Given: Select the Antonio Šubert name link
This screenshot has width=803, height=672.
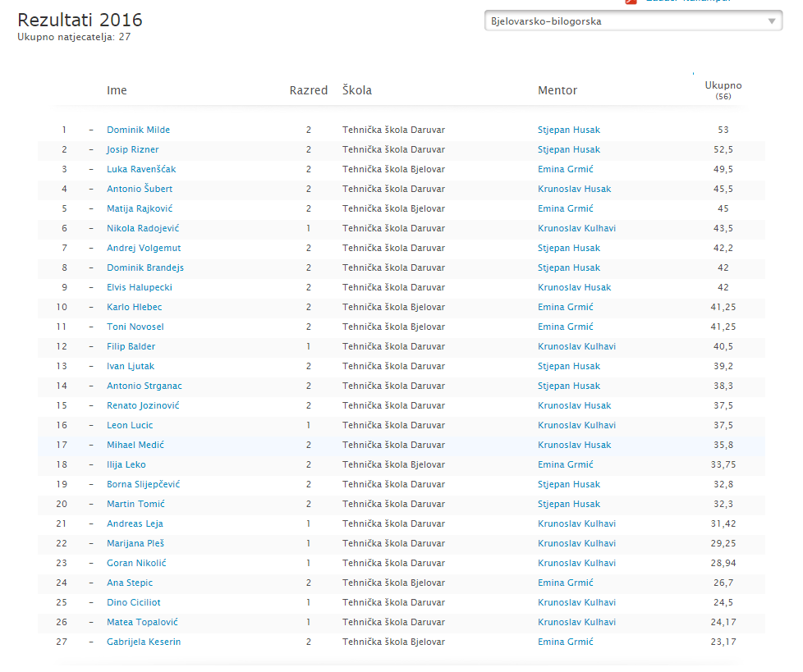Looking at the screenshot, I should click(x=140, y=189).
